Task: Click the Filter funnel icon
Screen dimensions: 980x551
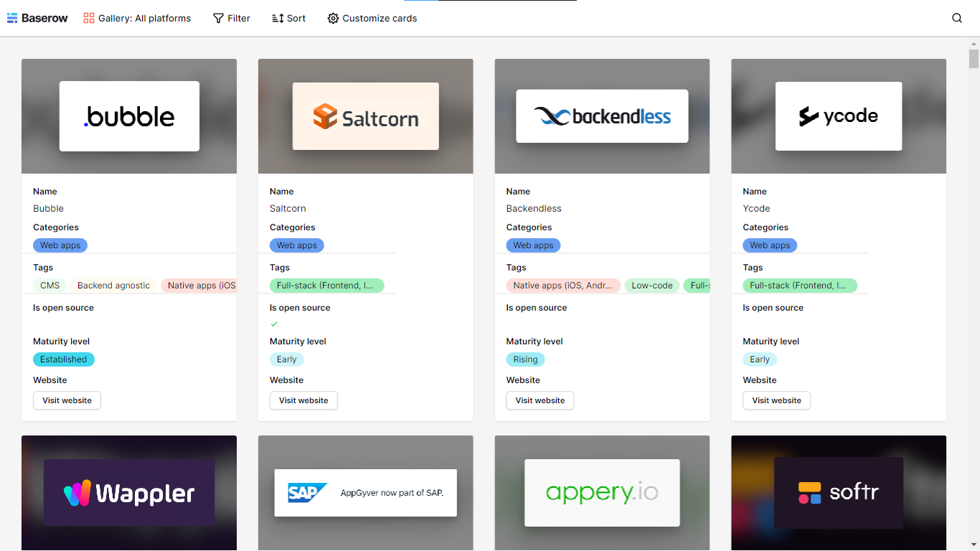Action: [218, 18]
